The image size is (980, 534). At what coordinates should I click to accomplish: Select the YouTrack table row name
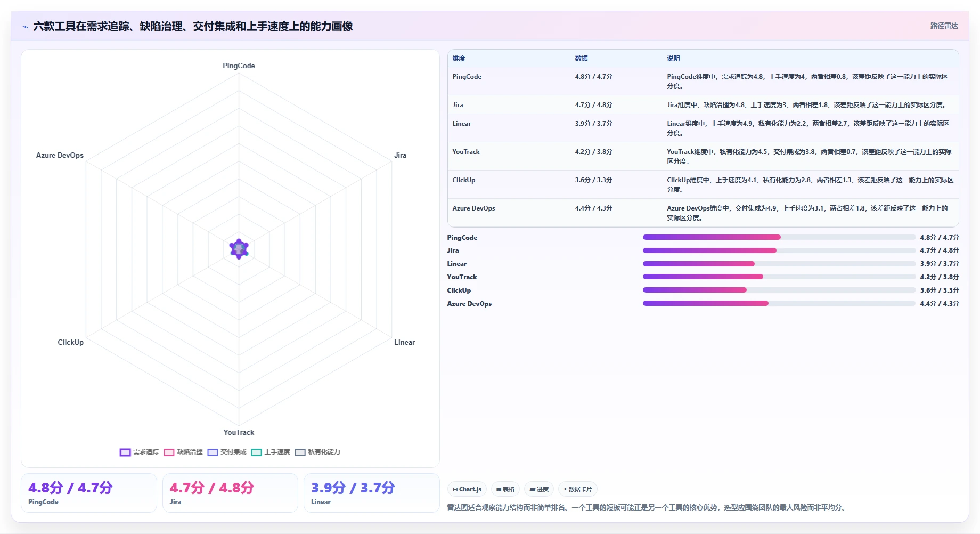[x=466, y=152]
